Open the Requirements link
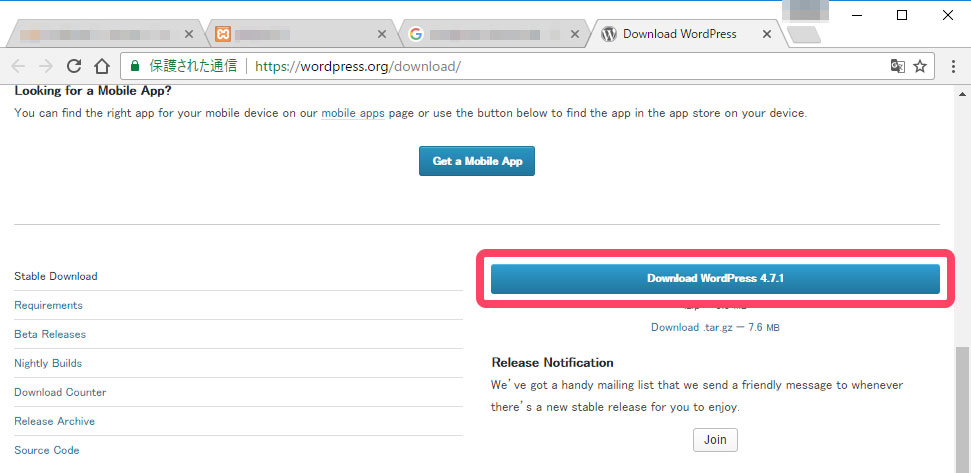971x473 pixels. (x=48, y=305)
